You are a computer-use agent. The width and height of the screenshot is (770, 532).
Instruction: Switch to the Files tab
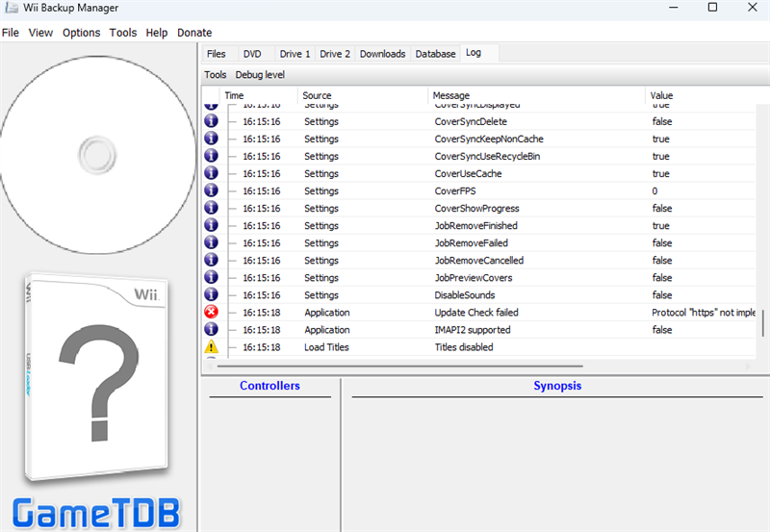click(216, 54)
